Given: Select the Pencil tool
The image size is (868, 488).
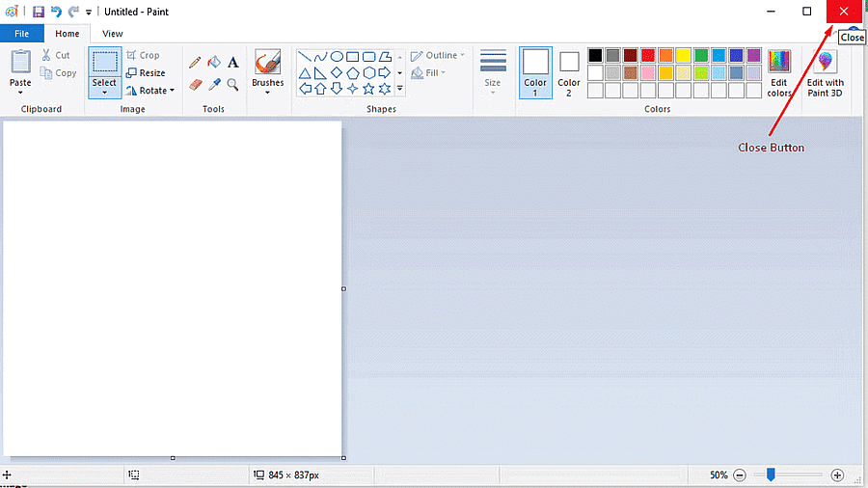Looking at the screenshot, I should coord(195,62).
